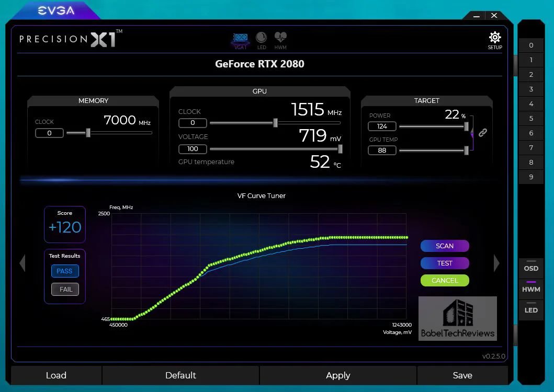Go to next page with right arrow

[496, 263]
